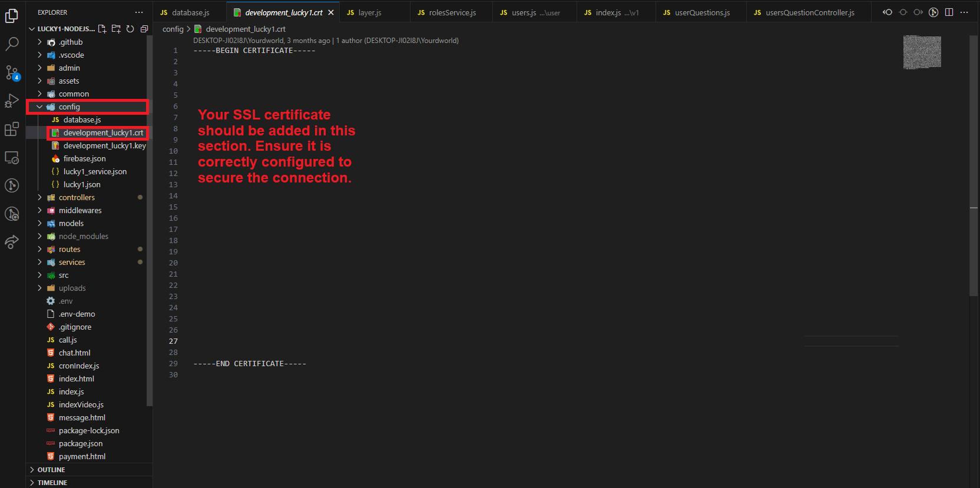Collapse all folders in Explorer

click(x=144, y=29)
